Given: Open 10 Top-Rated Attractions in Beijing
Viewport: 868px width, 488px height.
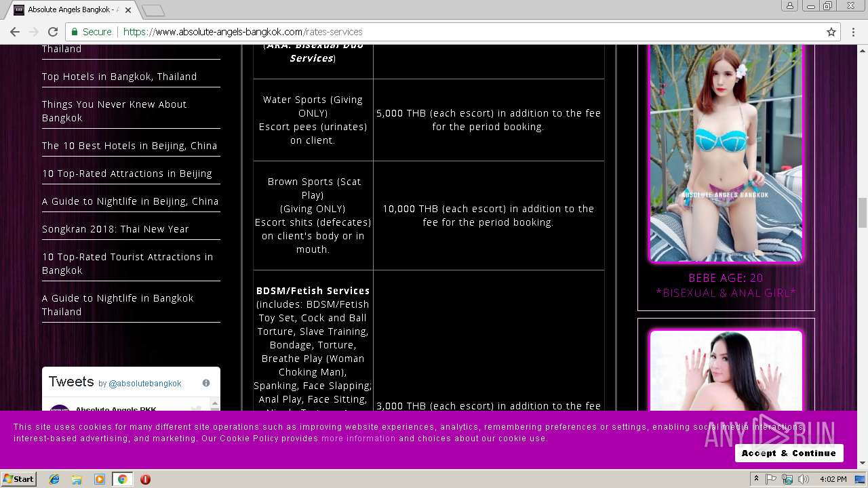Looking at the screenshot, I should coord(127,174).
